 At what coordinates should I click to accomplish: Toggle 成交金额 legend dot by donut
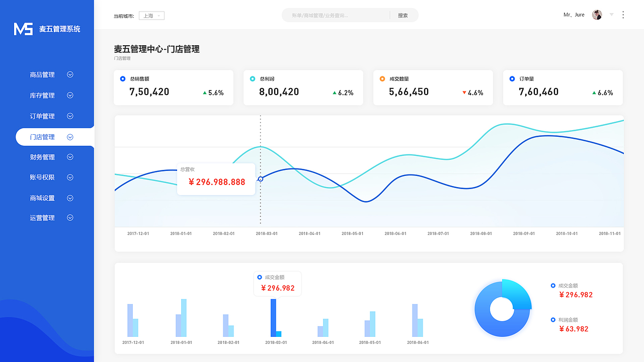point(553,286)
